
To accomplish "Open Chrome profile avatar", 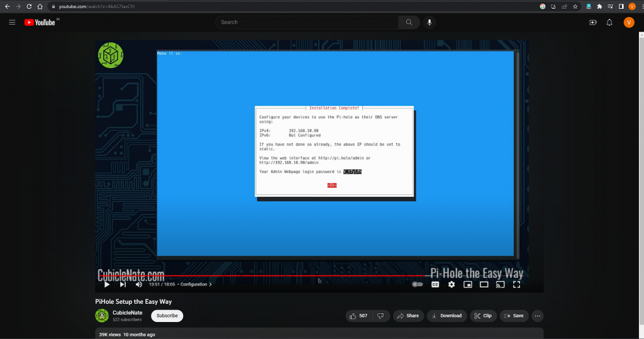I will [x=632, y=6].
